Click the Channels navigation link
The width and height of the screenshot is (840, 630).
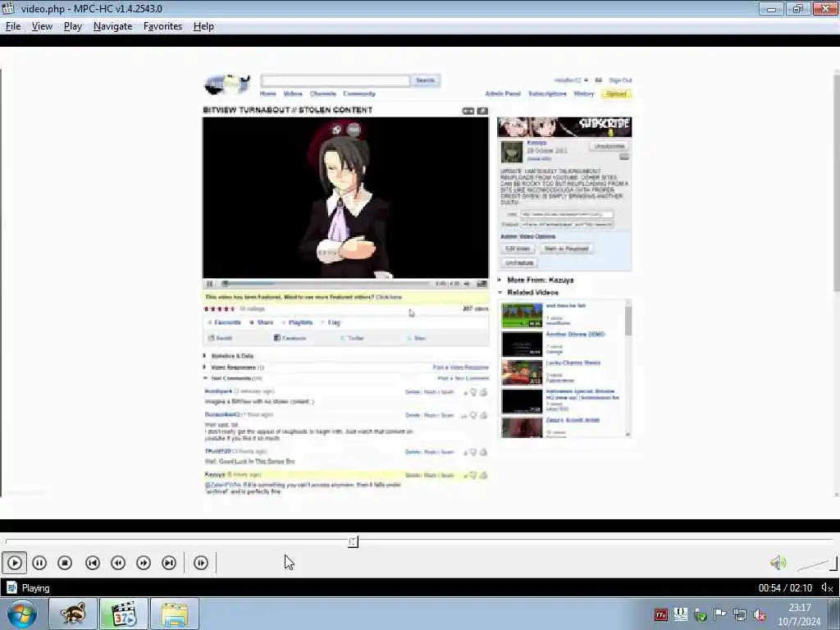pos(323,94)
